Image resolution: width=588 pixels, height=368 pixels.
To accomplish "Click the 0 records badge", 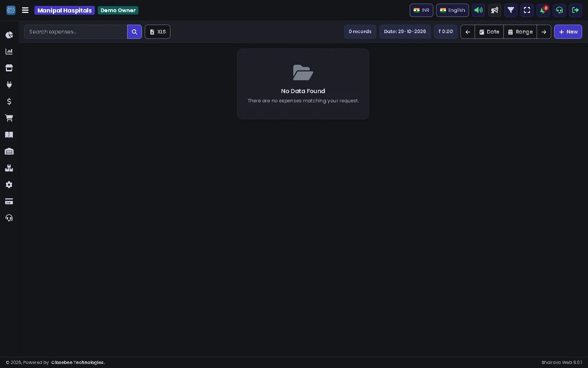I will 360,32.
